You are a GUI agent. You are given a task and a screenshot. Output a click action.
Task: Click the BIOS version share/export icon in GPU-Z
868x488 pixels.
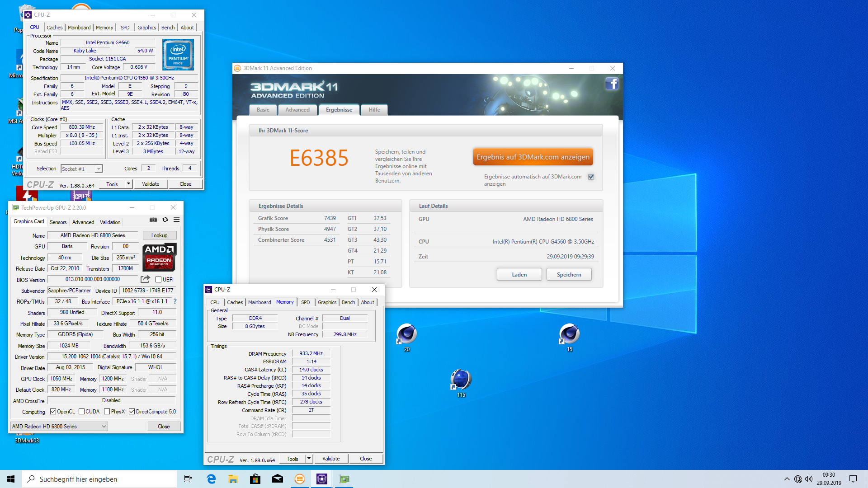click(145, 279)
